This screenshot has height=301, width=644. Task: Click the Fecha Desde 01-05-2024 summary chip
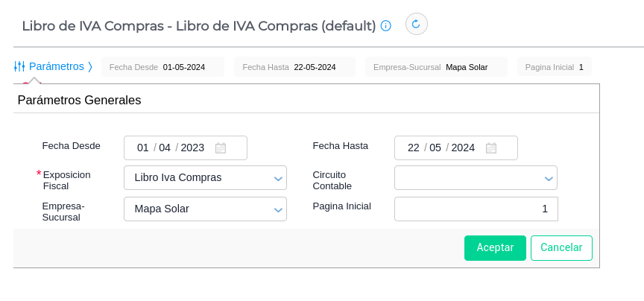pos(162,67)
